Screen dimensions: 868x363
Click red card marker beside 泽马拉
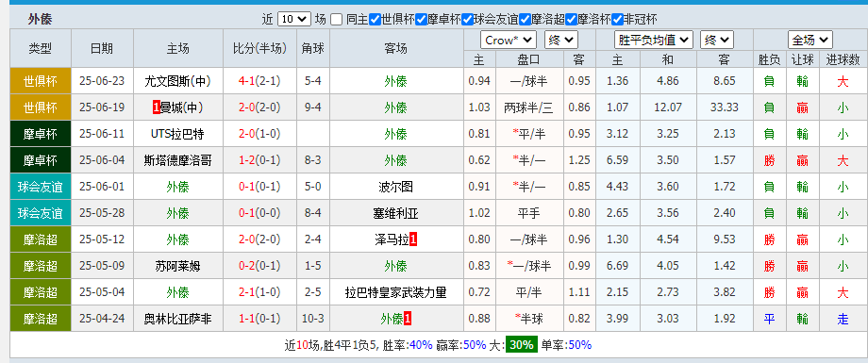coord(413,239)
